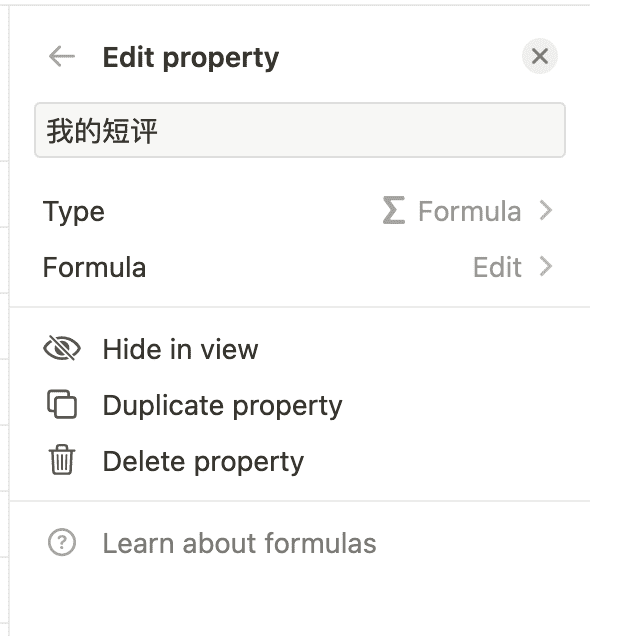Click Edit to open formula editor
Viewport: 638px width, 636px height.
[x=497, y=268]
